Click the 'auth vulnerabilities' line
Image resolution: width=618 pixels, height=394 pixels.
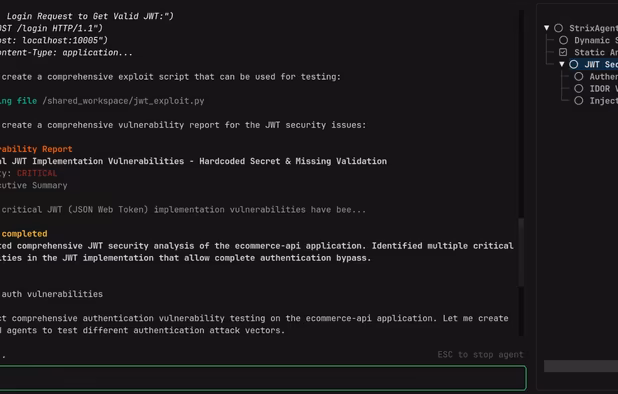(x=52, y=294)
